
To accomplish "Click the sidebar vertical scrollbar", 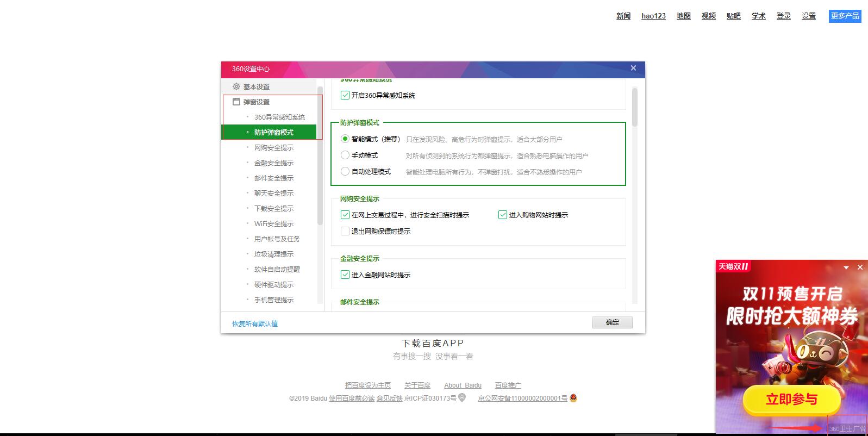I will pos(320,155).
